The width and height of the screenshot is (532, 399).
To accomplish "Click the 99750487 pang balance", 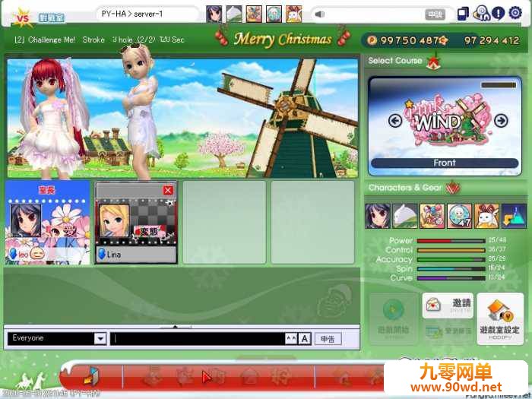I will click(410, 41).
